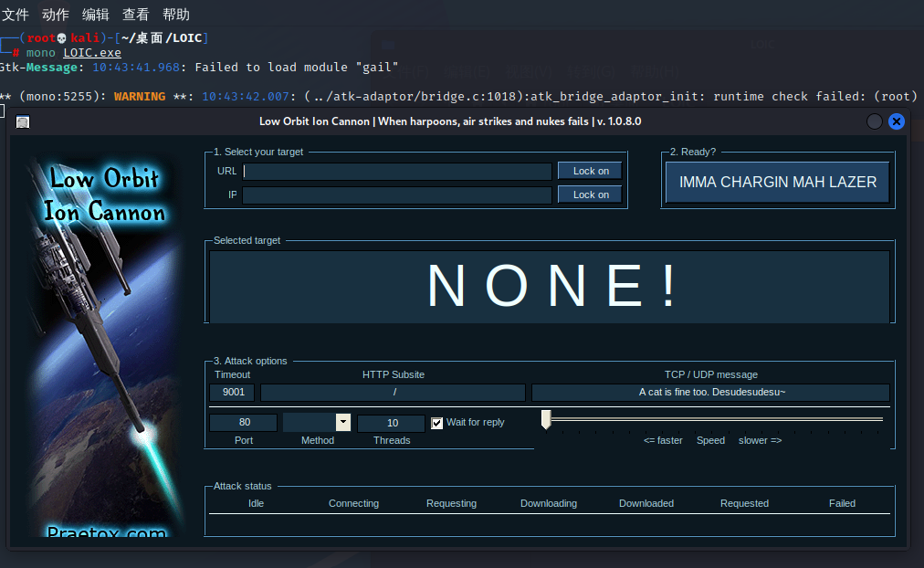Screen dimensions: 924x568
Task: Click the Requesting status column header
Action: [x=451, y=503]
